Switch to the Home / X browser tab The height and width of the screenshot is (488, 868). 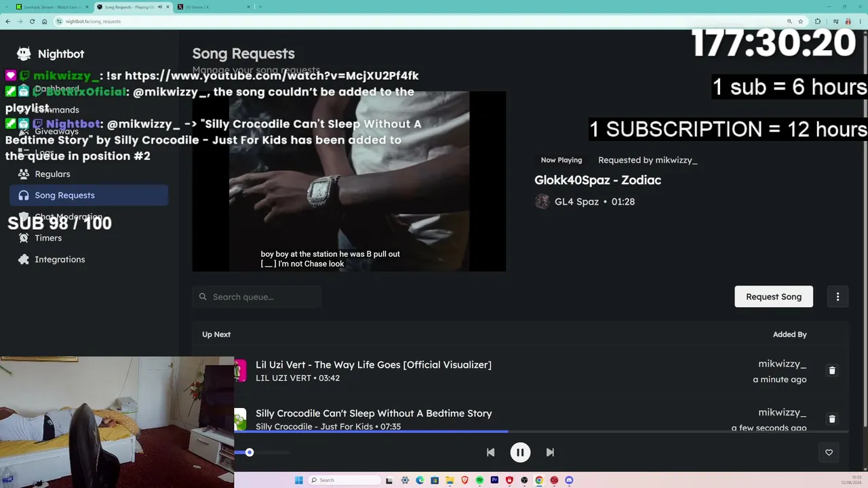(x=214, y=7)
